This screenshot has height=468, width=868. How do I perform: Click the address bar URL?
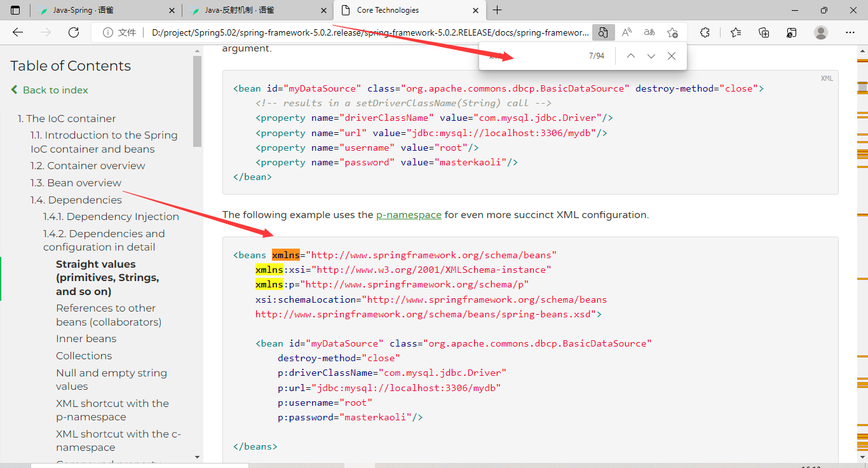(x=370, y=32)
